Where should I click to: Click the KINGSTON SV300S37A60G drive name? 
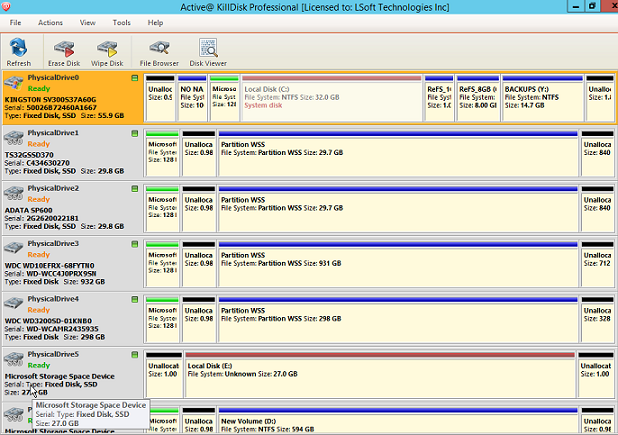click(x=50, y=100)
